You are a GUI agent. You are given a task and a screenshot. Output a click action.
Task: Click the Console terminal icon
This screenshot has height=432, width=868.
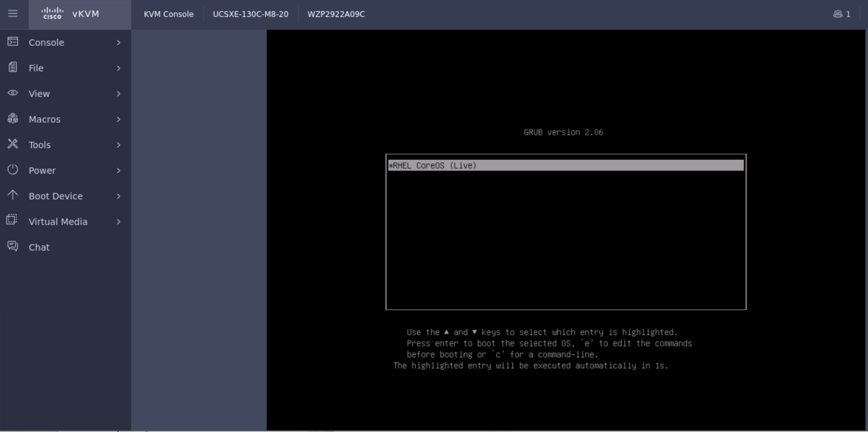tap(13, 42)
